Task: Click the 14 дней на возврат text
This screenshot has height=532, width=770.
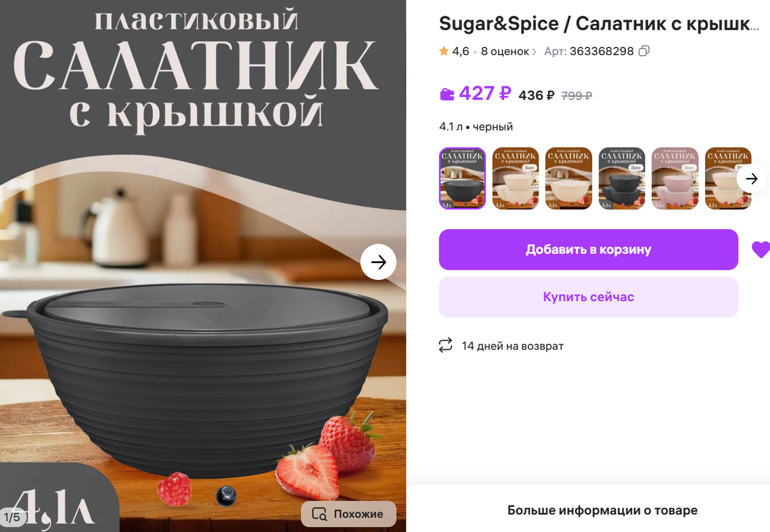Action: tap(513, 346)
